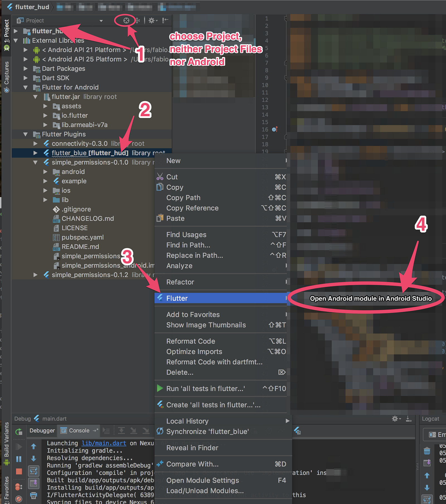Click the scroll-from-source crosshair icon

tap(126, 20)
